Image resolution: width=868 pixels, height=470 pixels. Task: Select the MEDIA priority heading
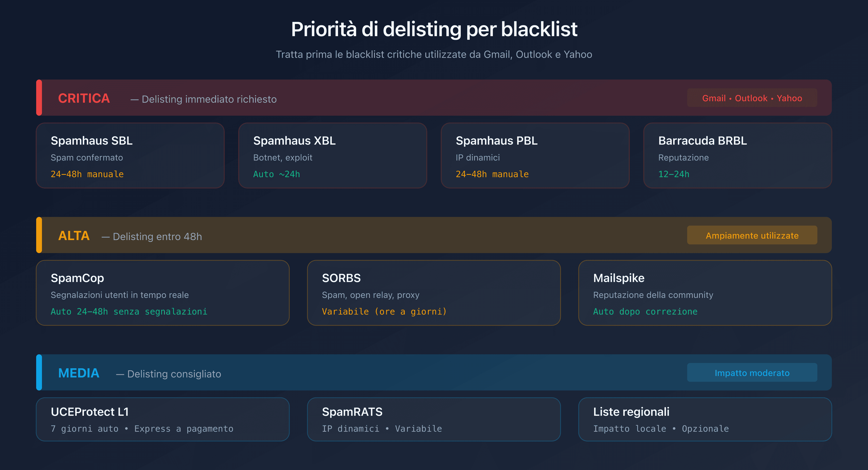point(79,373)
